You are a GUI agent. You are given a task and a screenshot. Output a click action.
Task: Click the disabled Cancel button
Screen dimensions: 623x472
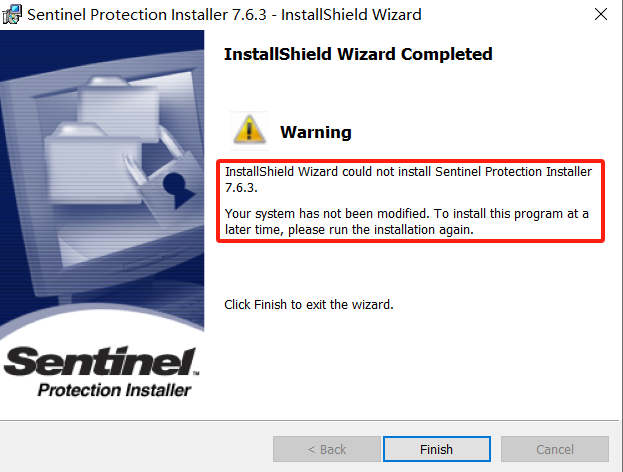(555, 449)
